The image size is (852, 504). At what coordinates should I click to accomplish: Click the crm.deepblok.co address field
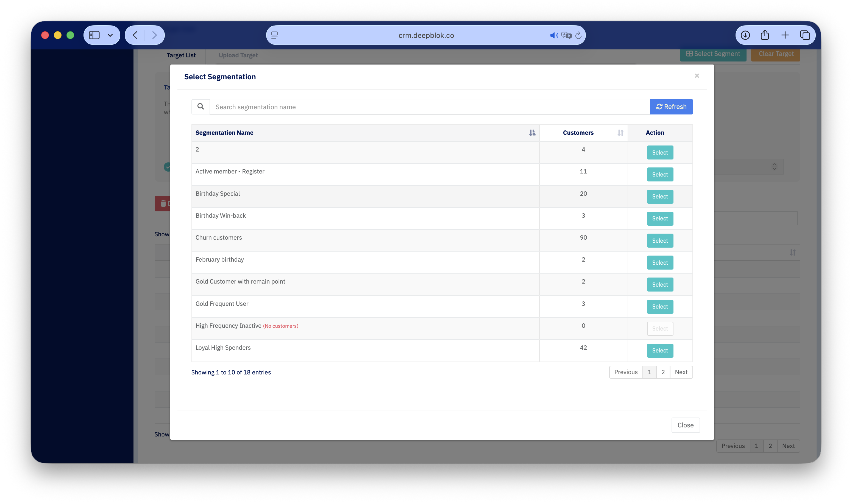[426, 35]
